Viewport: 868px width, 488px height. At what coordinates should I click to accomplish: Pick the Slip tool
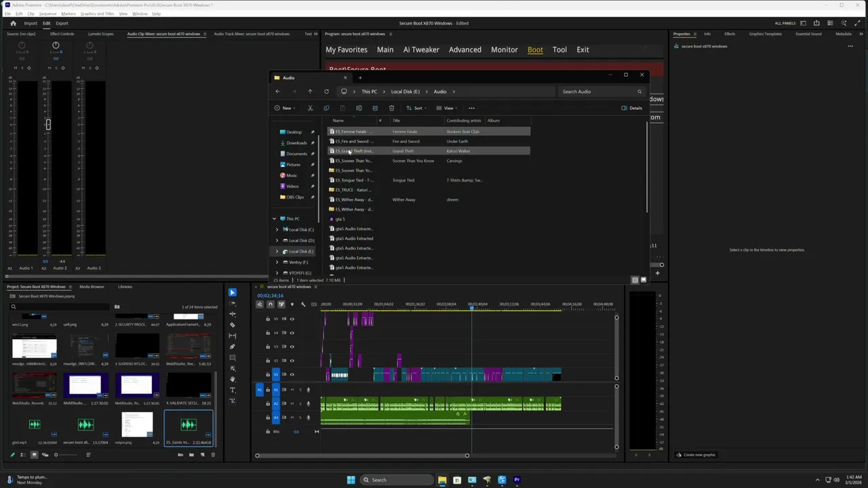pos(232,335)
